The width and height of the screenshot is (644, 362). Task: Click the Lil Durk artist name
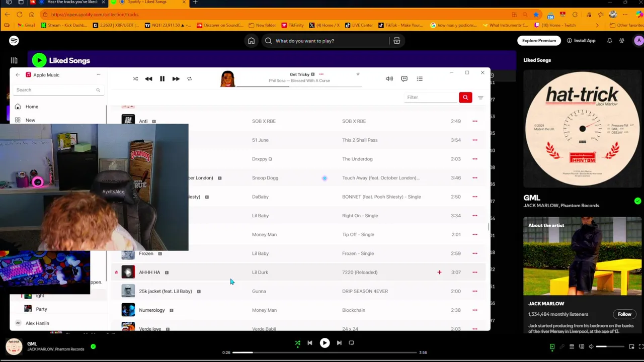tap(260, 272)
